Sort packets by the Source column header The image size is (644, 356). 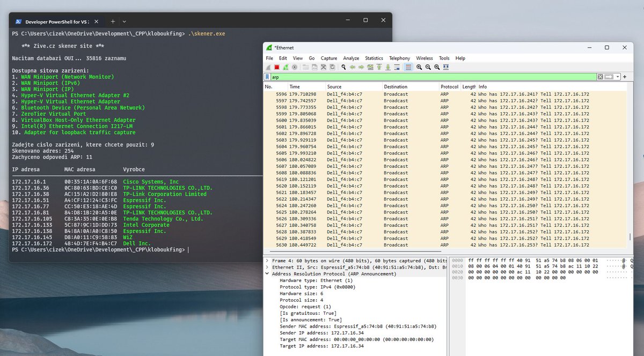pyautogui.click(x=354, y=86)
